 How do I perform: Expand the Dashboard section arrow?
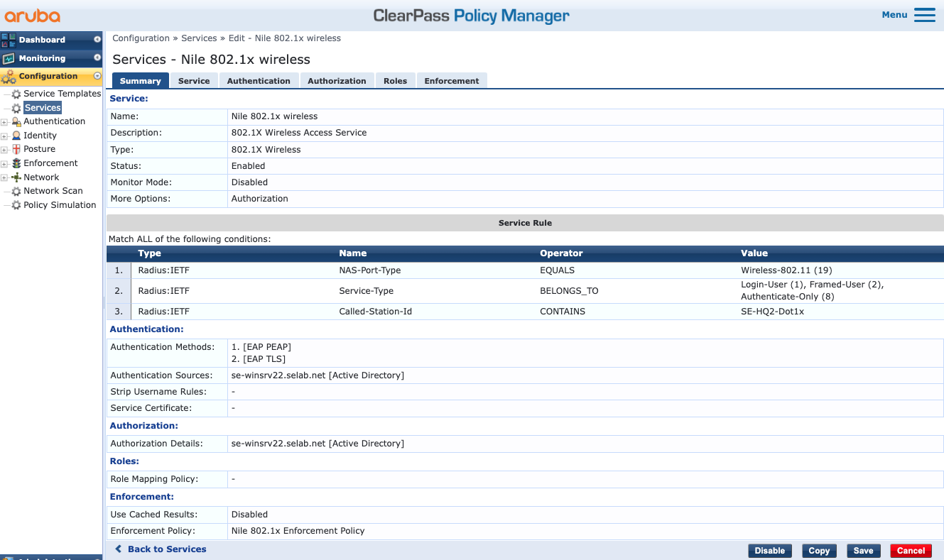click(x=97, y=40)
